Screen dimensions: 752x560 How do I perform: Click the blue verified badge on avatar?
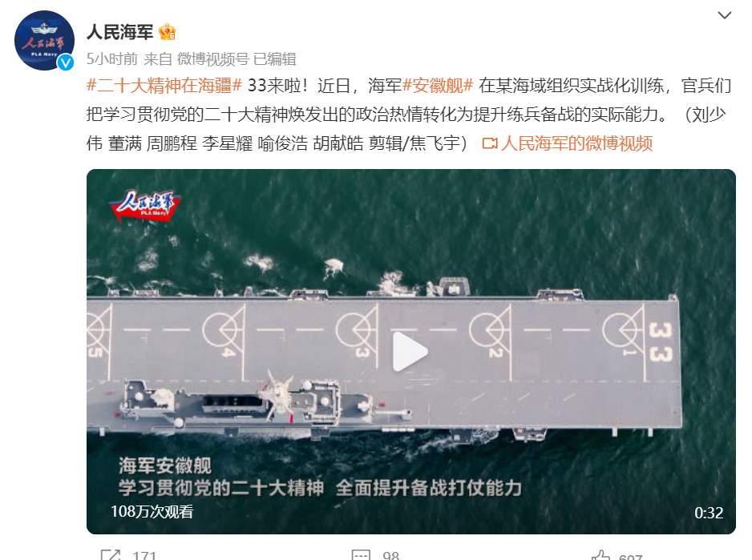66,62
